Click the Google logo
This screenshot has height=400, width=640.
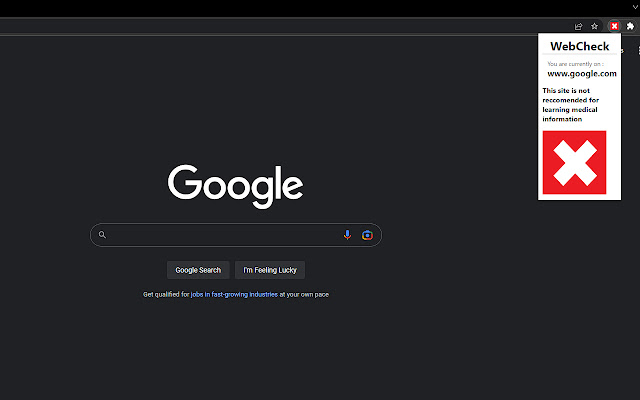(236, 186)
